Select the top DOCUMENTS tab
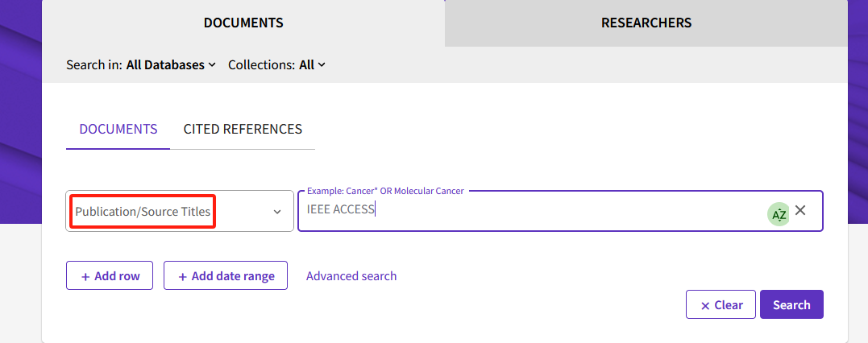868x343 pixels. point(243,23)
